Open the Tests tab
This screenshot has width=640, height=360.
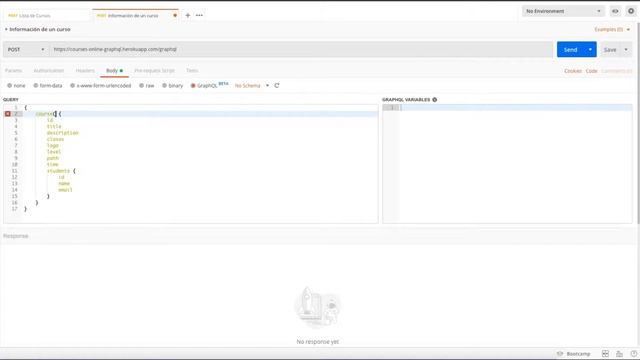pos(192,71)
